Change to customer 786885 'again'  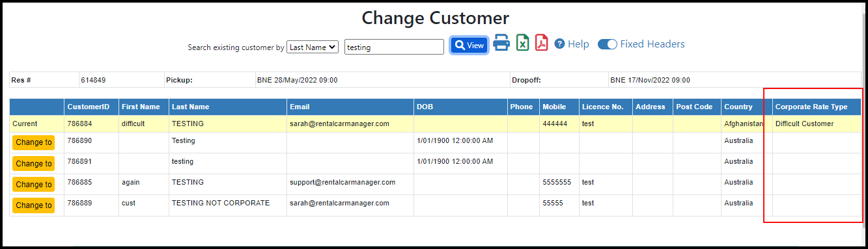point(33,185)
